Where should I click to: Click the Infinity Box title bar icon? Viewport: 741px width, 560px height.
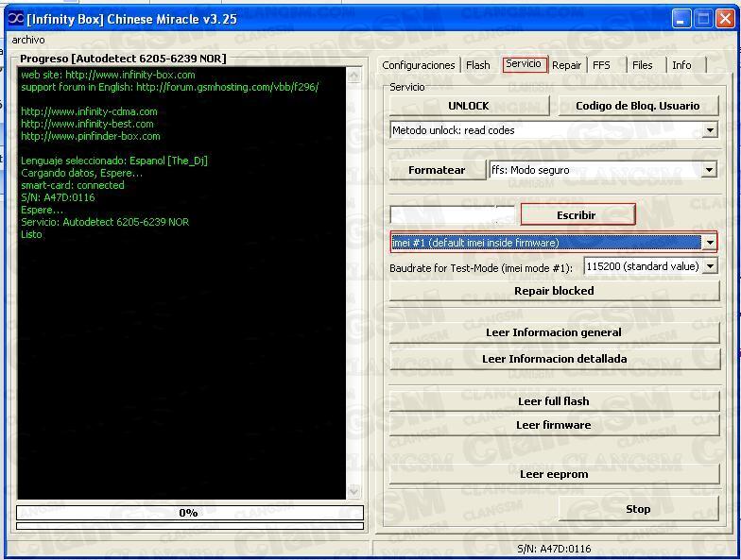[x=15, y=19]
